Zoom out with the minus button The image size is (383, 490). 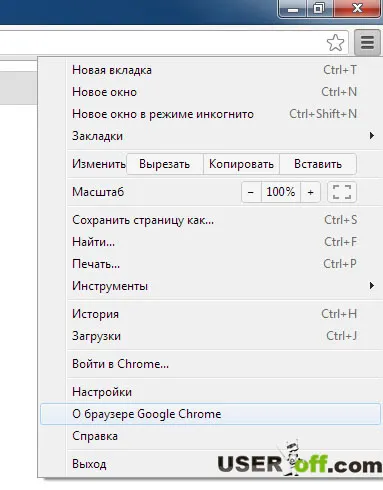(x=251, y=192)
